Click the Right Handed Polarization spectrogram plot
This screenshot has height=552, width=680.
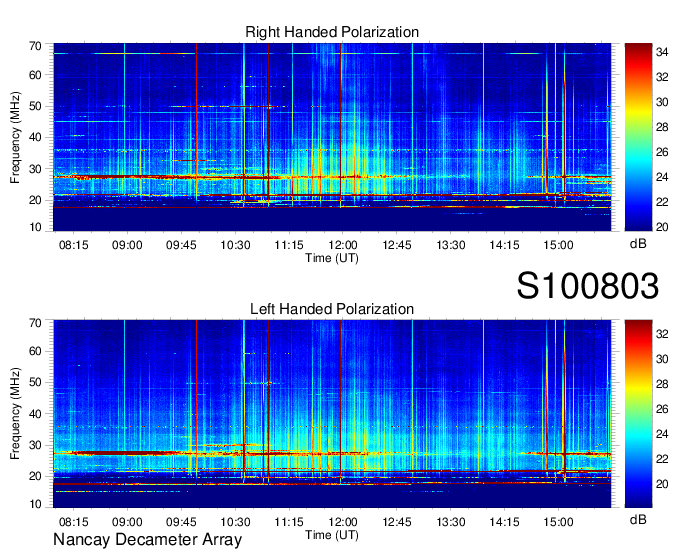332,137
